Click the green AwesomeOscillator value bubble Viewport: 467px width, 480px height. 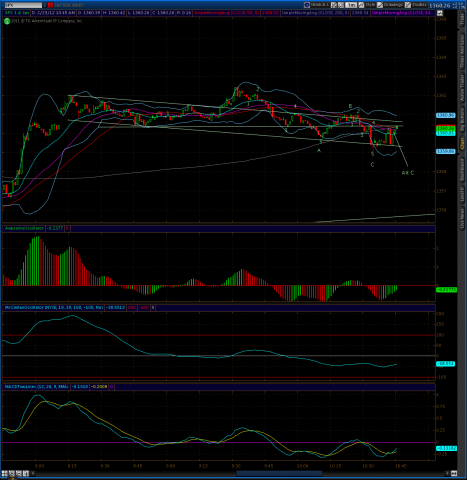[x=446, y=290]
